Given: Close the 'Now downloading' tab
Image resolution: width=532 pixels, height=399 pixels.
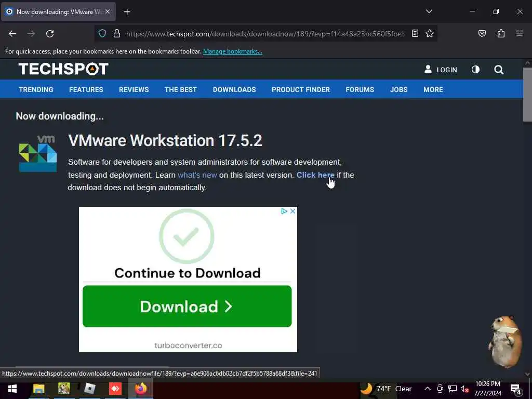Looking at the screenshot, I should [108, 11].
